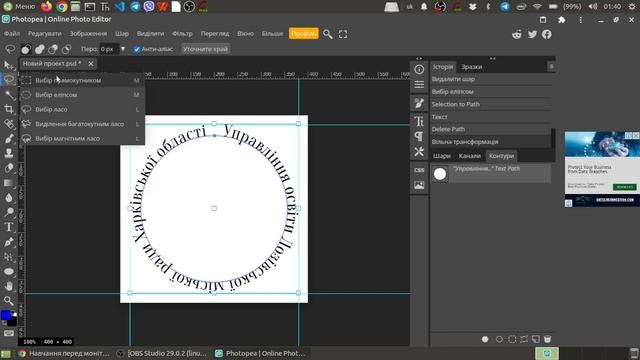Click the Перо feather value field

click(109, 49)
